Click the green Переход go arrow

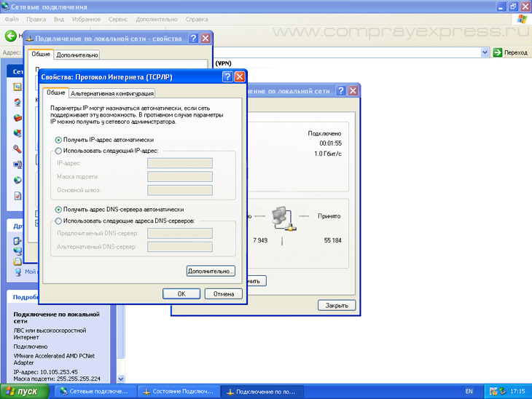(x=498, y=52)
